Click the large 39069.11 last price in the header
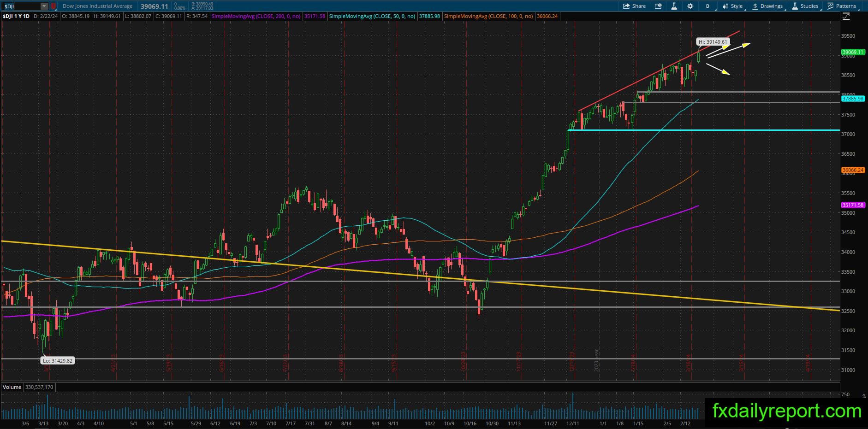868x429 pixels. point(154,6)
